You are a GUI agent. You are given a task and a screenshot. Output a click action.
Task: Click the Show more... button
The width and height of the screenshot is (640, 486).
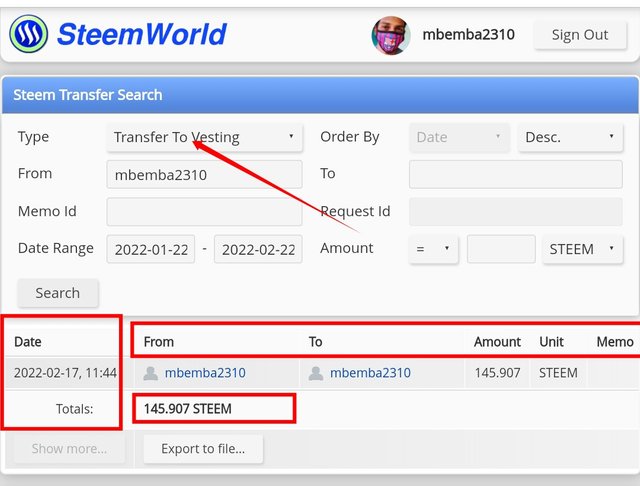(x=69, y=449)
